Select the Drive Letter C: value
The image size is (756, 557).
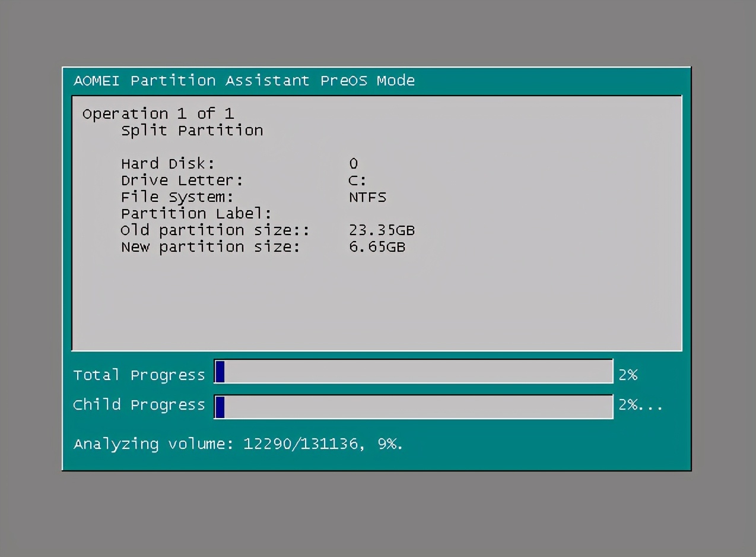click(x=357, y=180)
